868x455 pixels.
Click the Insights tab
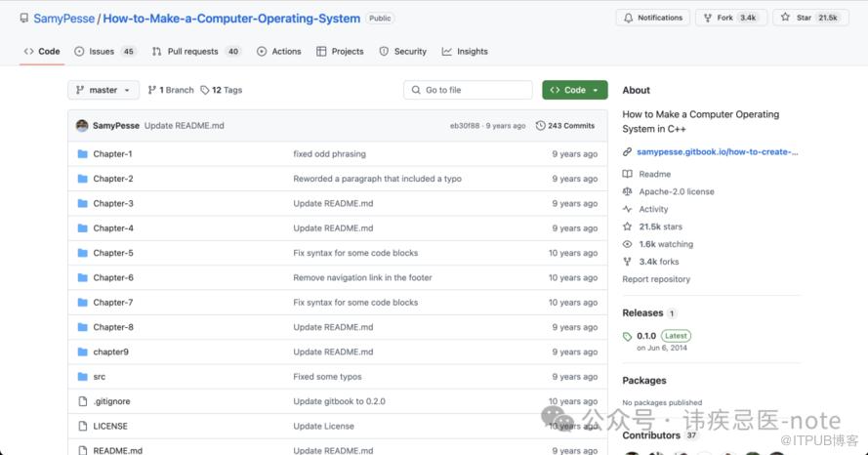(466, 52)
